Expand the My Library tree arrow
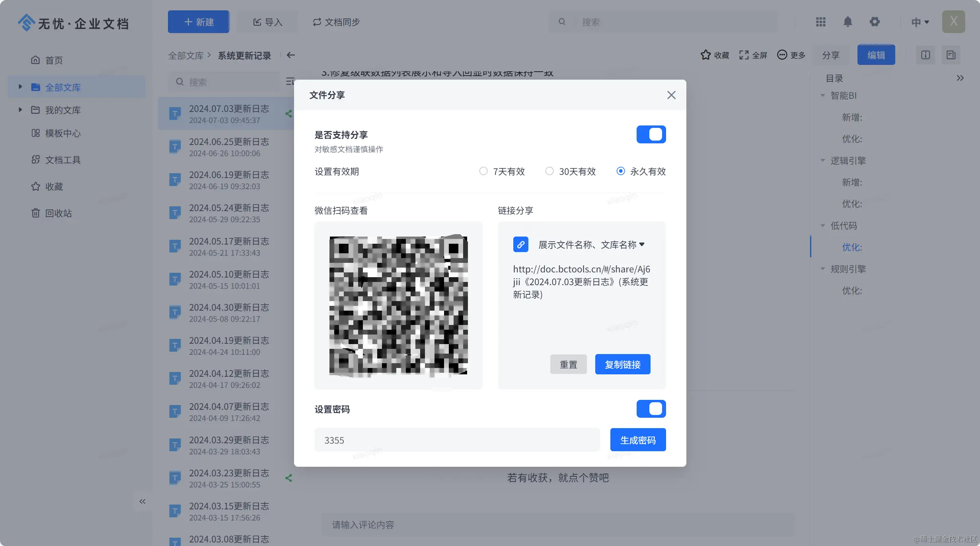Screen dimensions: 980x546 tap(20, 110)
